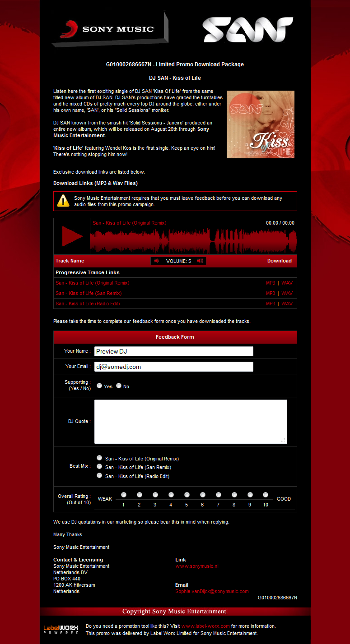Play the track with the red play button
This screenshot has width=350, height=644.
pyautogui.click(x=72, y=236)
